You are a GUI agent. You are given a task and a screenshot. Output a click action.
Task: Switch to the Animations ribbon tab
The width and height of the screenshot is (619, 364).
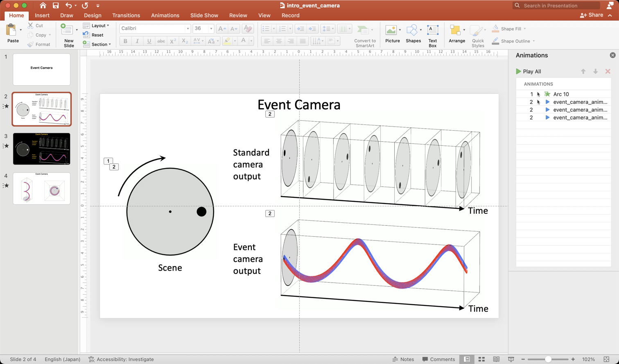pos(165,15)
